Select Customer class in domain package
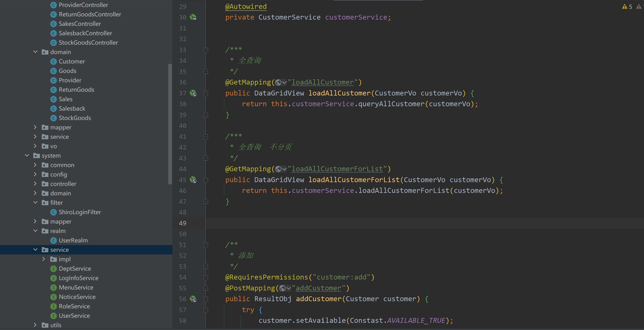644x330 pixels. [72, 61]
